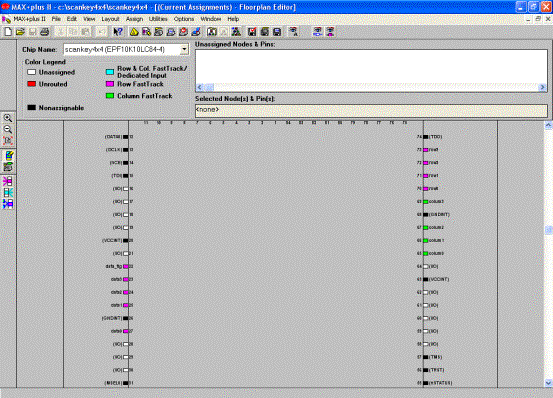Screen dimensions: 553x398
Task: Click the red checkmark save-and-check icon
Action: click(252, 32)
